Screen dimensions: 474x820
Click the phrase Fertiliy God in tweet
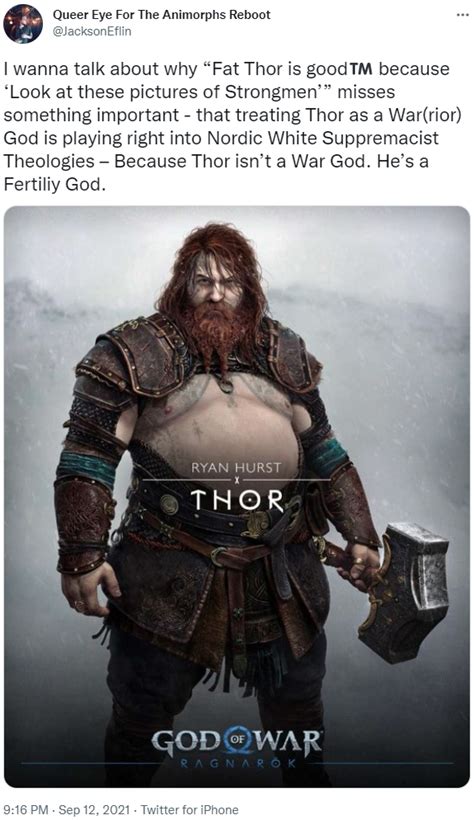54,184
